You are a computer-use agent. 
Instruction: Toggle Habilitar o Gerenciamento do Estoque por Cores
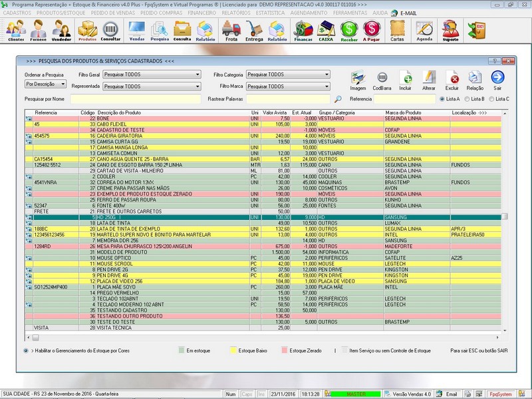(x=25, y=350)
